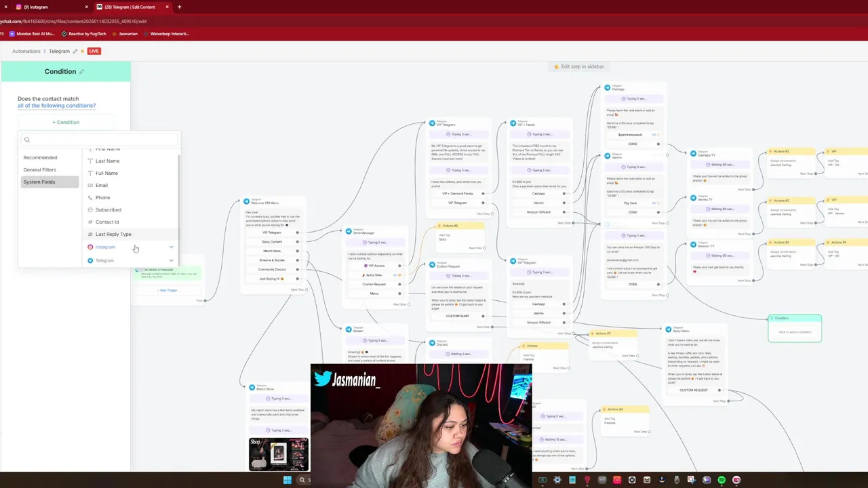Click + New Trigger on the trigger node
Image resolution: width=868 pixels, height=488 pixels.
point(167,290)
